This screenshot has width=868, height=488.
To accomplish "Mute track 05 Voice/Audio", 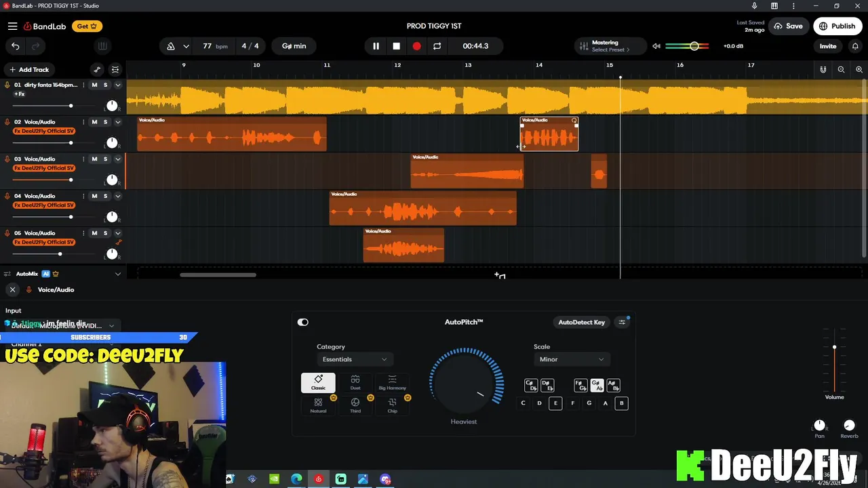I will pyautogui.click(x=94, y=233).
